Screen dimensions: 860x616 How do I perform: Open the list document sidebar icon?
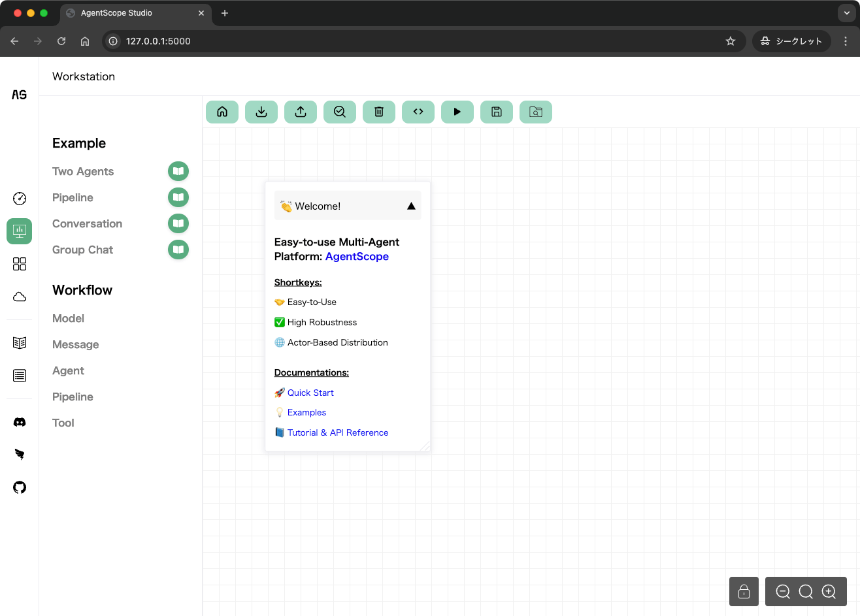pos(20,376)
